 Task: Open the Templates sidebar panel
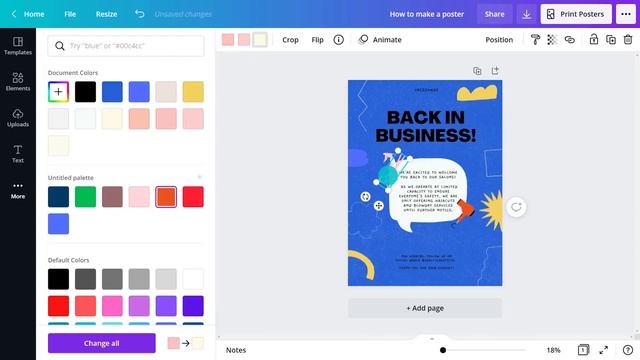[18, 46]
